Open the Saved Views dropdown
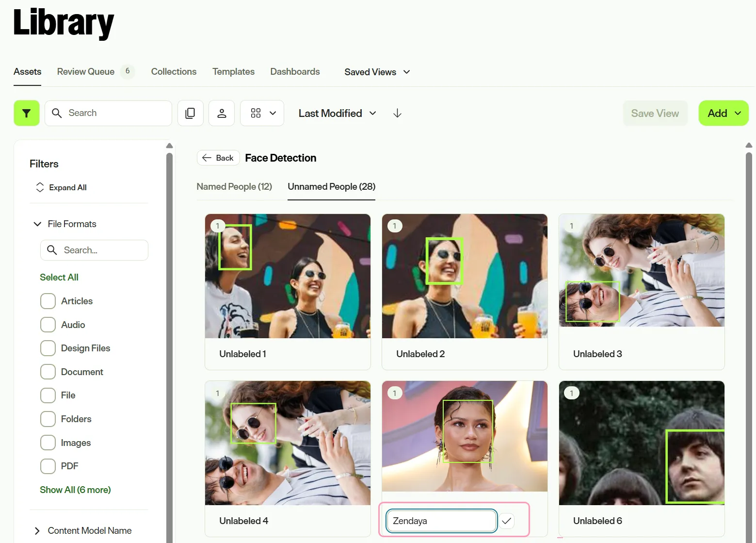 pos(377,72)
